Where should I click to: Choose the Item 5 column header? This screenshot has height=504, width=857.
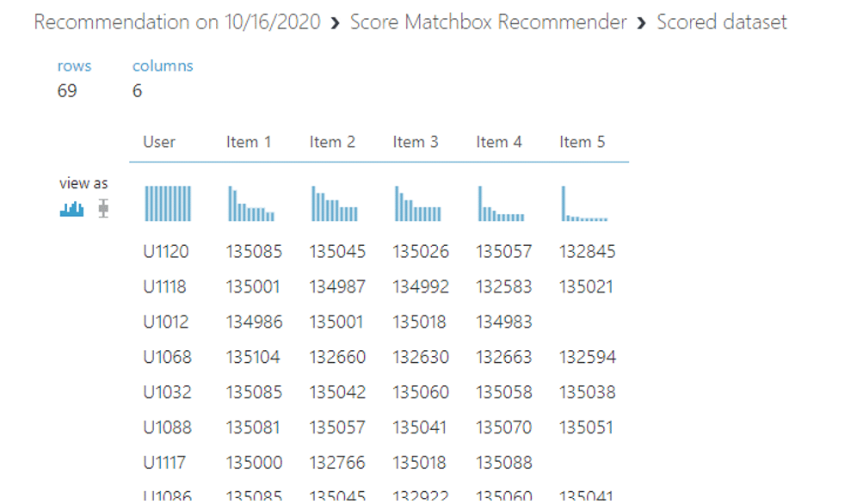coord(582,142)
